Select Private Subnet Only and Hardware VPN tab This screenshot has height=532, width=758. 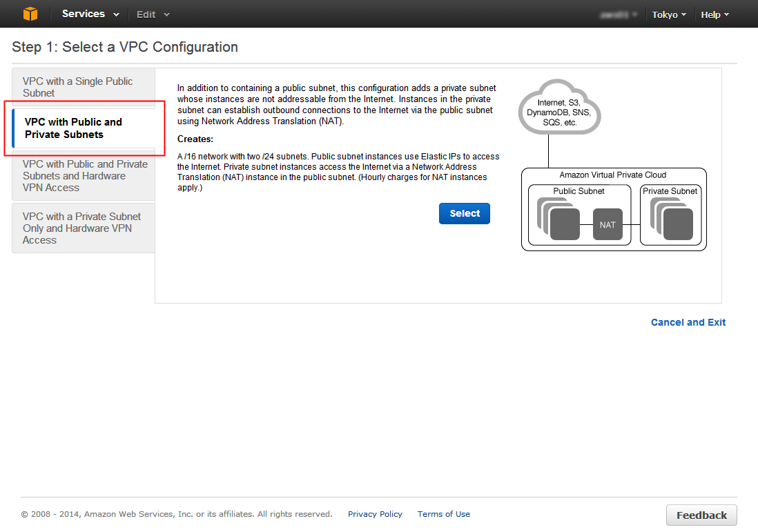coord(84,228)
